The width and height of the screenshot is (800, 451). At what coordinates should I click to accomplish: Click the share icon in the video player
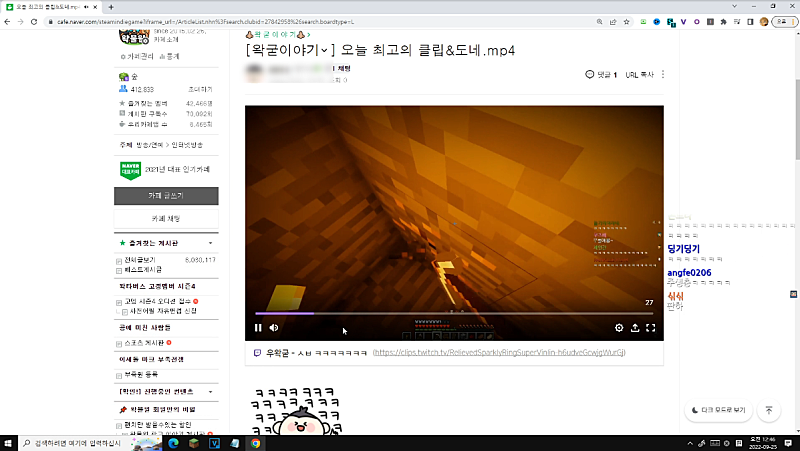pos(635,328)
